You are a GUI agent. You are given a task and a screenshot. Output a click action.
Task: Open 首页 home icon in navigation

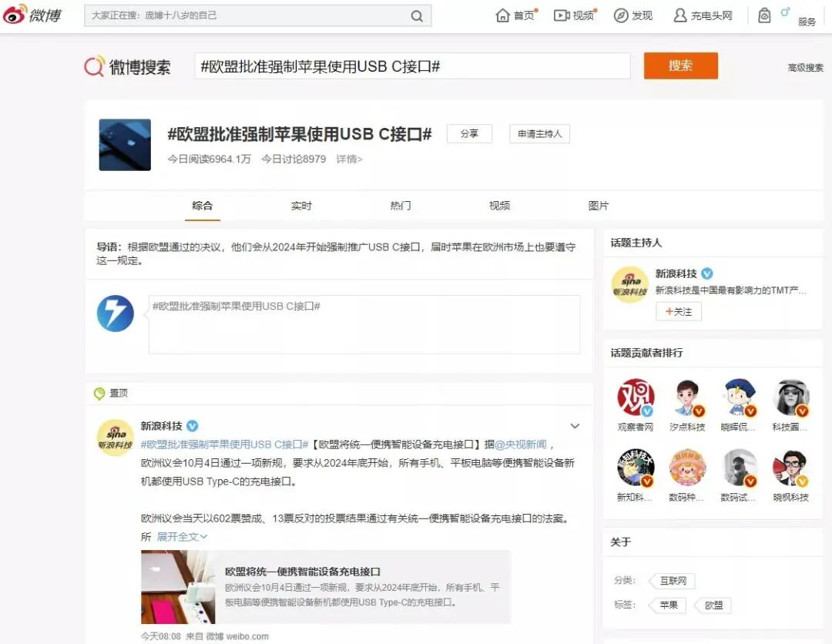[502, 15]
